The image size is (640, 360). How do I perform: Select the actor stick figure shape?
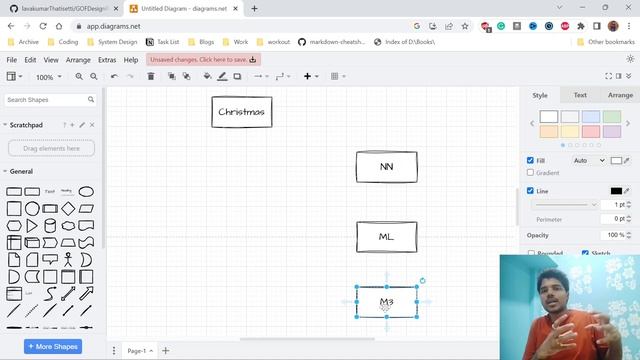pos(68,260)
